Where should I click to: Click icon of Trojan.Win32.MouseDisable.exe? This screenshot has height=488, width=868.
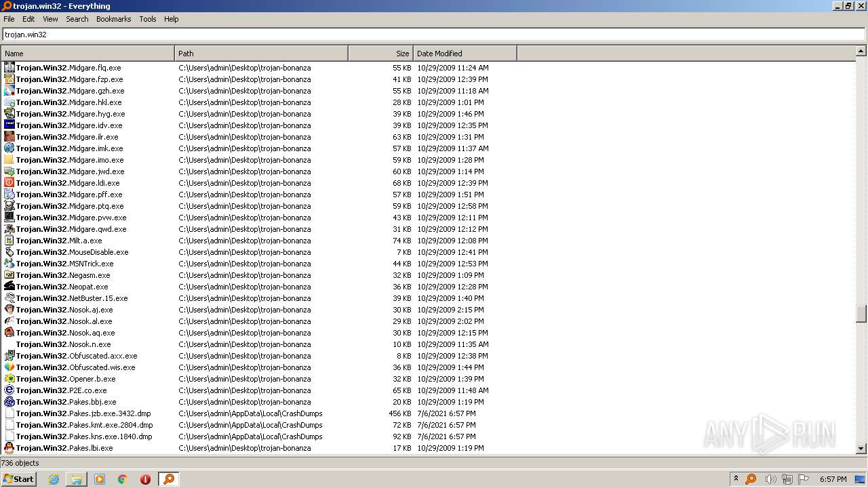[x=9, y=252]
